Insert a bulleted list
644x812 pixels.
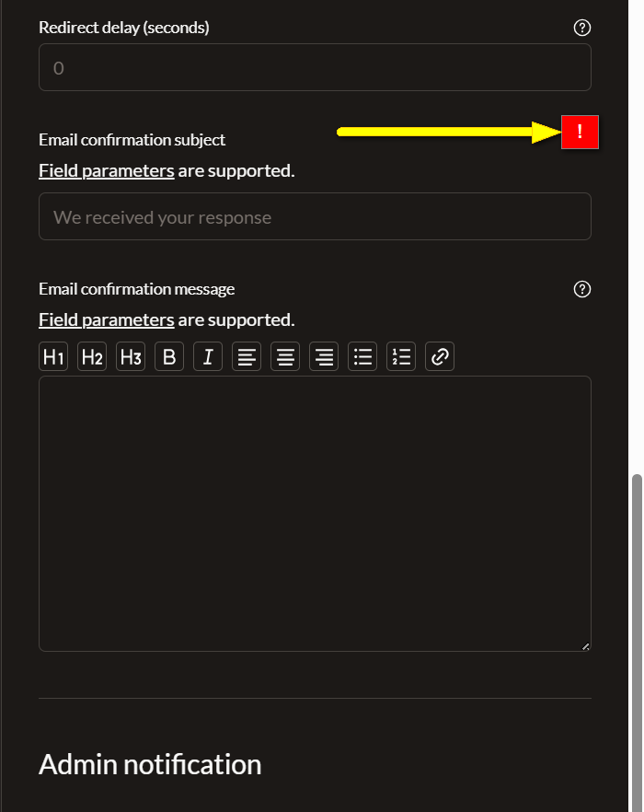362,356
